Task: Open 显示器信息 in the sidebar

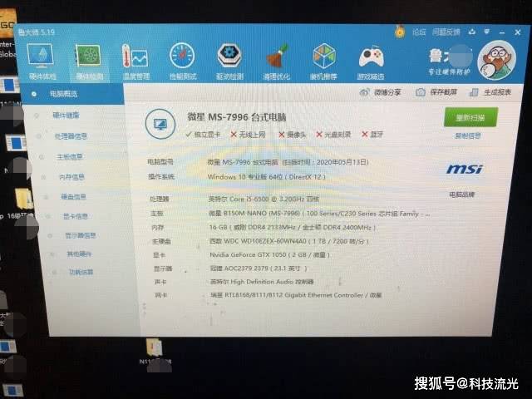Action: (81, 235)
